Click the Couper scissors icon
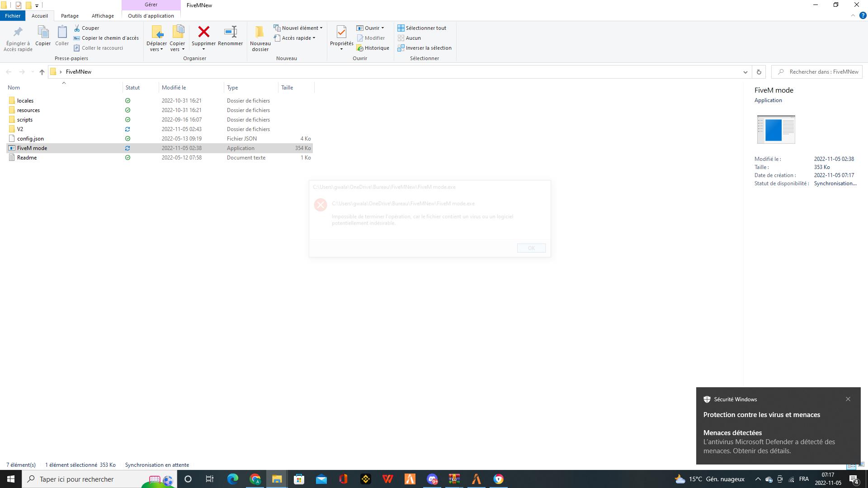The image size is (868, 488). [77, 28]
